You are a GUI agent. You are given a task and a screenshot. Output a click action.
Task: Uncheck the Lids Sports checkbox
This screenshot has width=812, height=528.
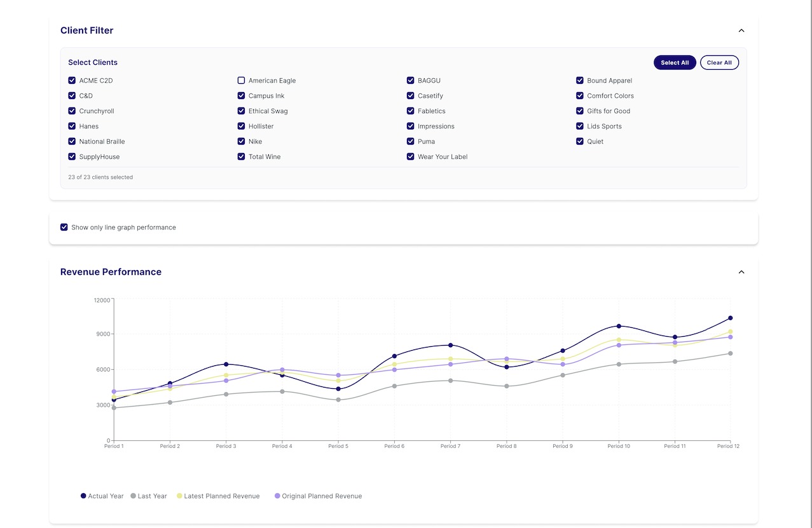[x=580, y=126]
